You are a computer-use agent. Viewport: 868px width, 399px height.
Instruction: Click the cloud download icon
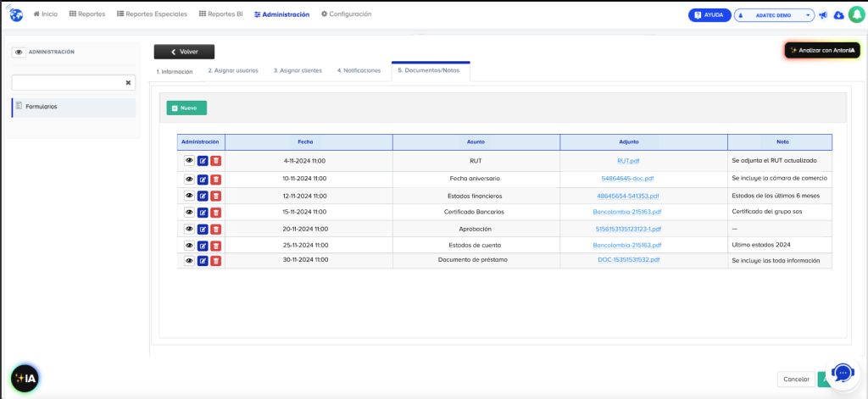[838, 15]
